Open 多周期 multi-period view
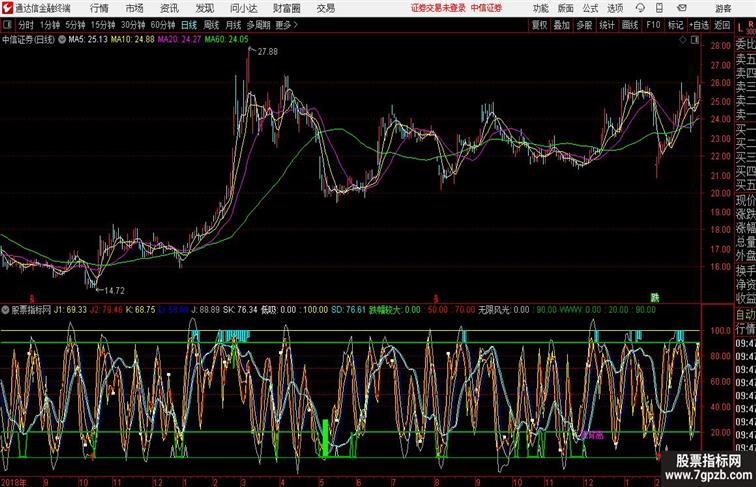This screenshot has width=756, height=487. coord(259,25)
